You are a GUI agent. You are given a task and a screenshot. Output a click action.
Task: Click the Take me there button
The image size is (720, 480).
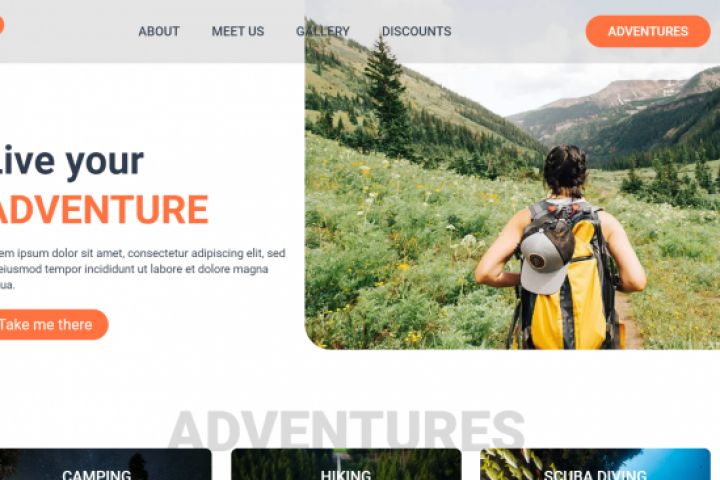[53, 325]
